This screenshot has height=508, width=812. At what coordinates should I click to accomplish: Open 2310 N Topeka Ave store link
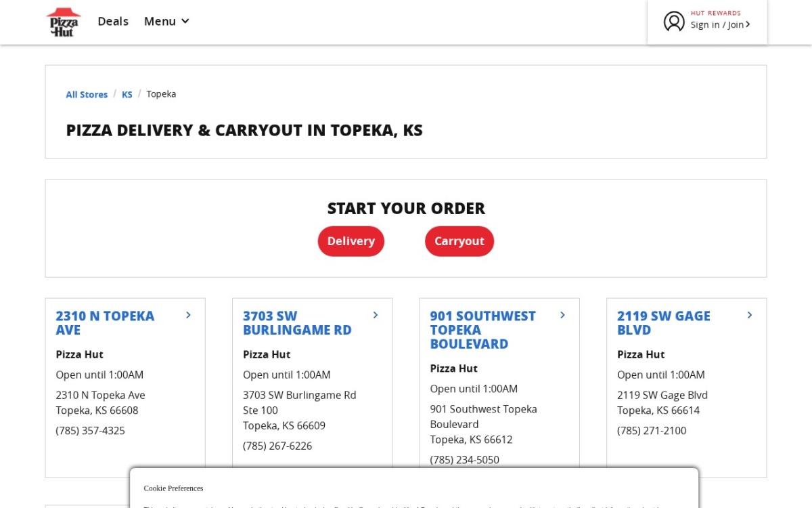pyautogui.click(x=105, y=323)
